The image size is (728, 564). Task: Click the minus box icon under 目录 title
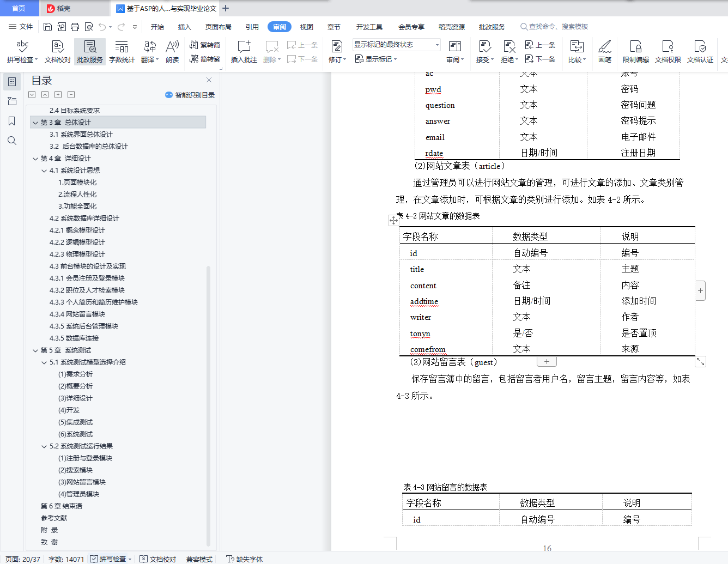point(71,95)
